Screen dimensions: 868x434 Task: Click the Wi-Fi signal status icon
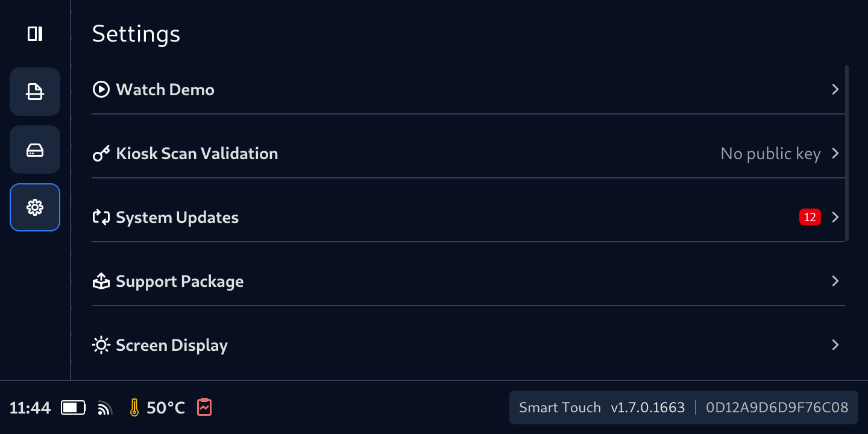tap(105, 409)
